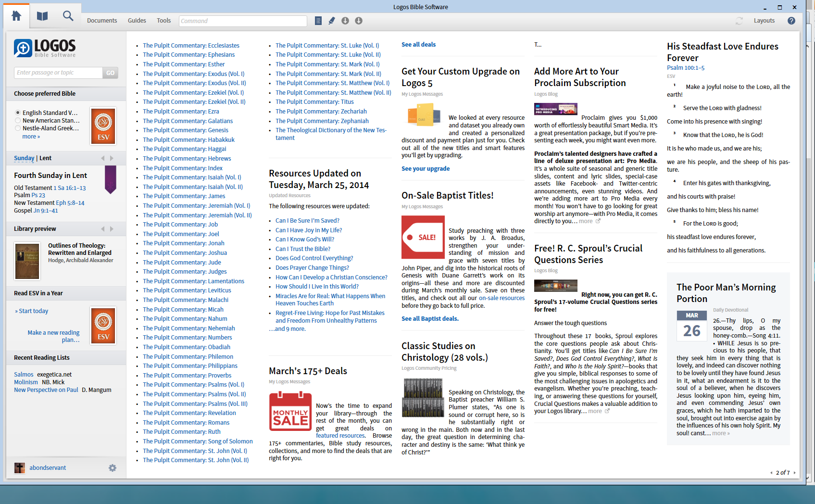Open 'The Pulpit Commentary: Titus'
Image resolution: width=815 pixels, height=504 pixels.
coord(314,102)
